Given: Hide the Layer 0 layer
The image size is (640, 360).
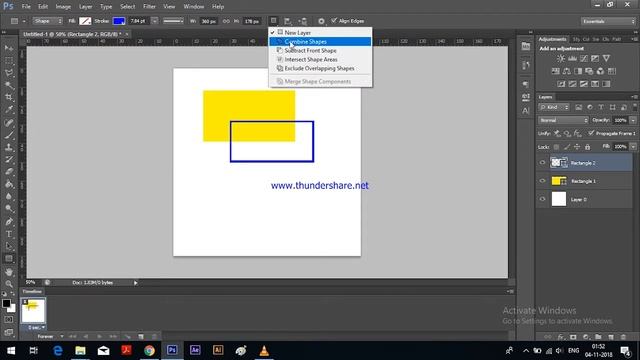Looking at the screenshot, I should coord(542,199).
